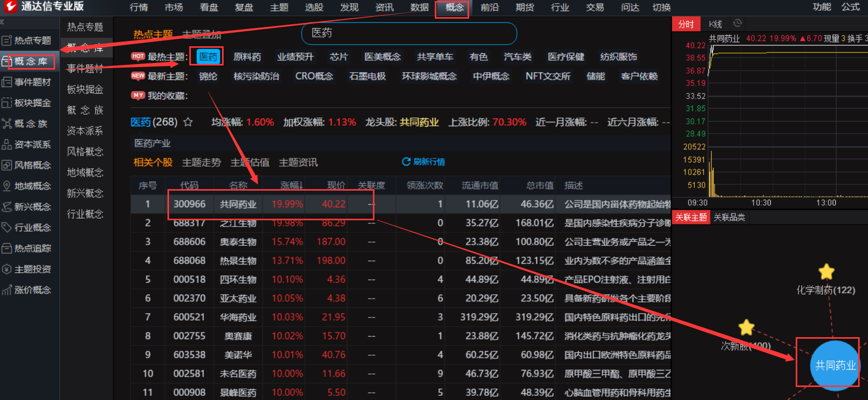Select stock row 002755 奥赛康
This screenshot has height=400, width=868.
click(400, 336)
